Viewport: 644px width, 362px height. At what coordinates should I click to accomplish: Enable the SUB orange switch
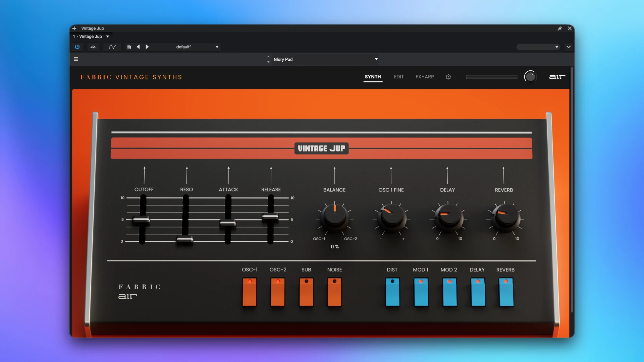pyautogui.click(x=306, y=292)
